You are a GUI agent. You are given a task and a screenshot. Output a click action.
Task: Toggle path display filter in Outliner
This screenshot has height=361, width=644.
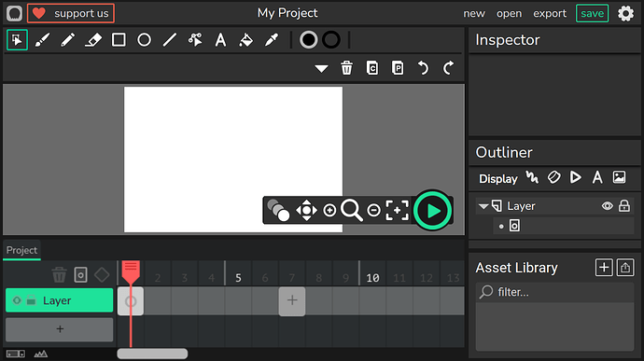pos(532,178)
